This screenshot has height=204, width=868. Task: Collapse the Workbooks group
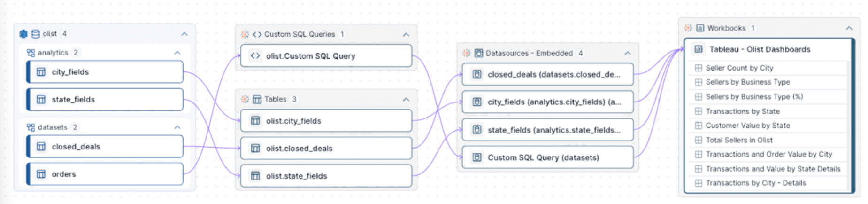[x=849, y=28]
